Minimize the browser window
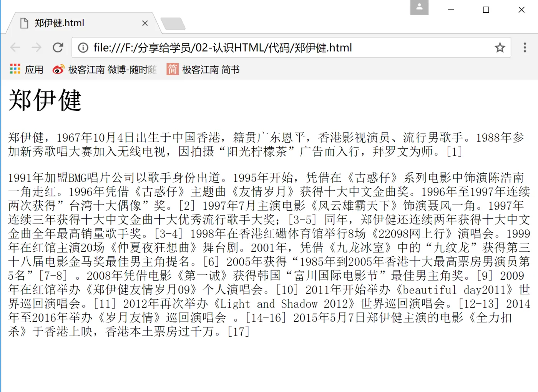 [x=451, y=10]
